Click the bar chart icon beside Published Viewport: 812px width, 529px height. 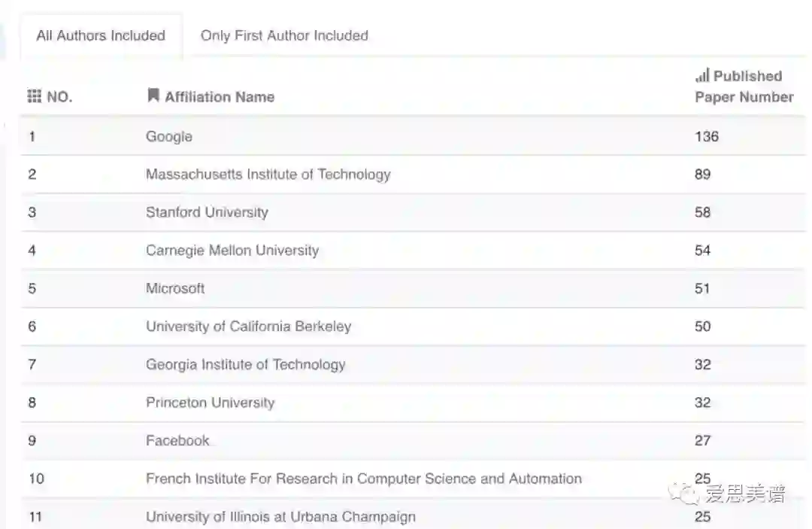coord(702,75)
